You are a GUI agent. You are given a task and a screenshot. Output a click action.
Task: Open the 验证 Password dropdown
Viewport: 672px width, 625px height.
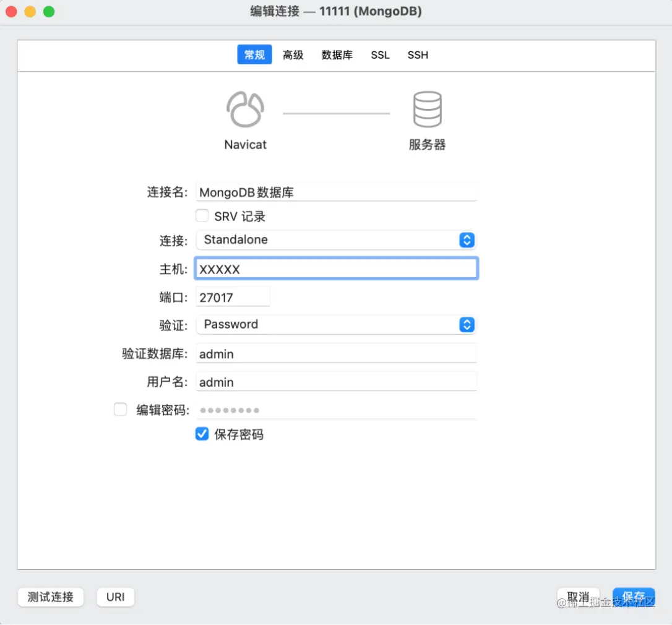click(336, 324)
